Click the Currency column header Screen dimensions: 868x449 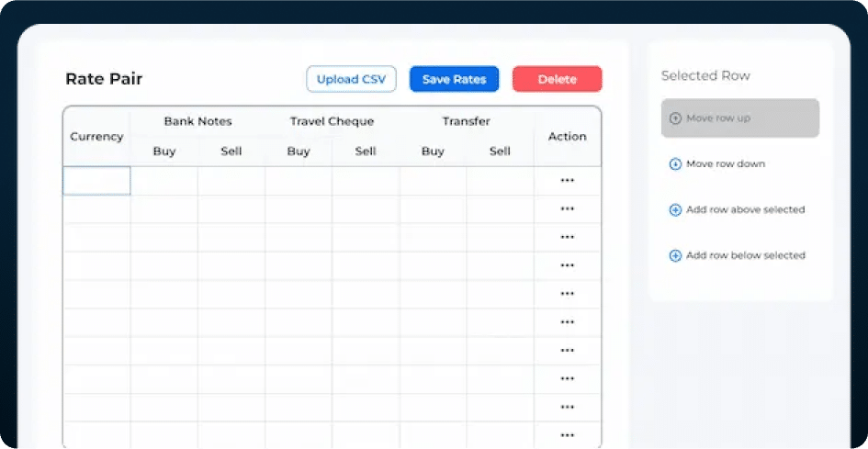[x=96, y=137]
